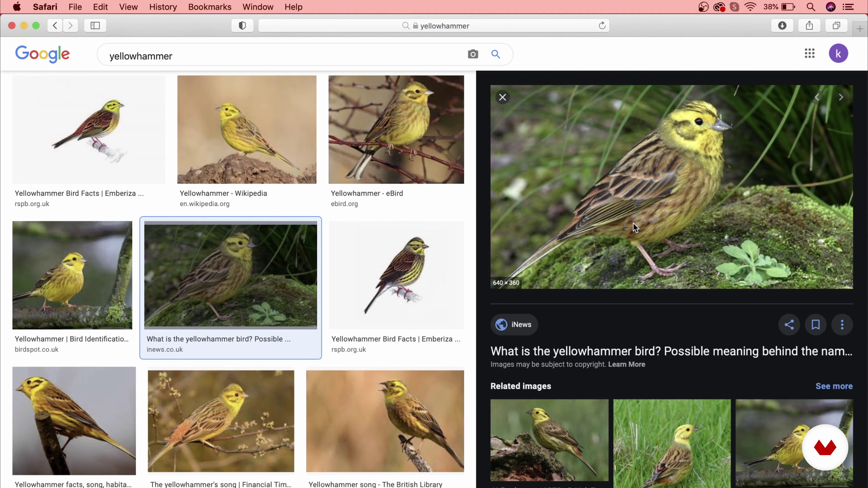This screenshot has width=868, height=488.
Task: Open the History menu
Action: tap(163, 7)
